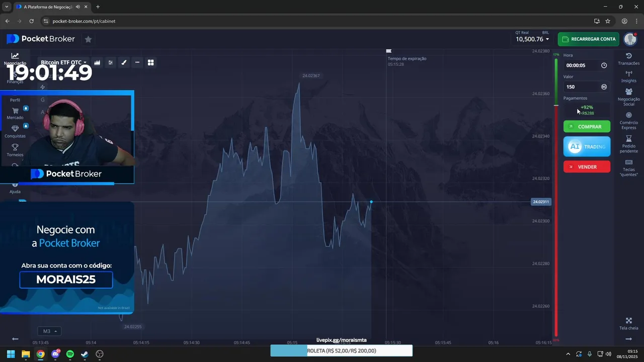Click VENDER sell button
Image resolution: width=644 pixels, height=362 pixels.
click(x=587, y=167)
